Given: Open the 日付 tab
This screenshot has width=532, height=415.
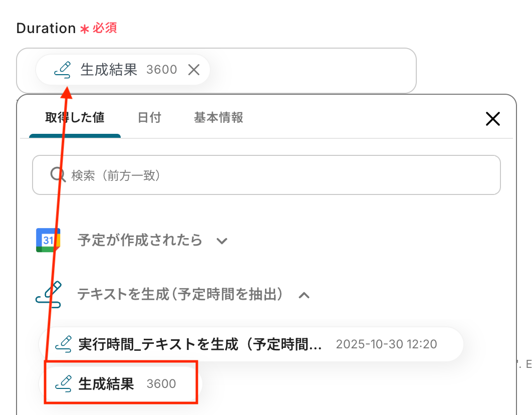Looking at the screenshot, I should click(x=149, y=118).
